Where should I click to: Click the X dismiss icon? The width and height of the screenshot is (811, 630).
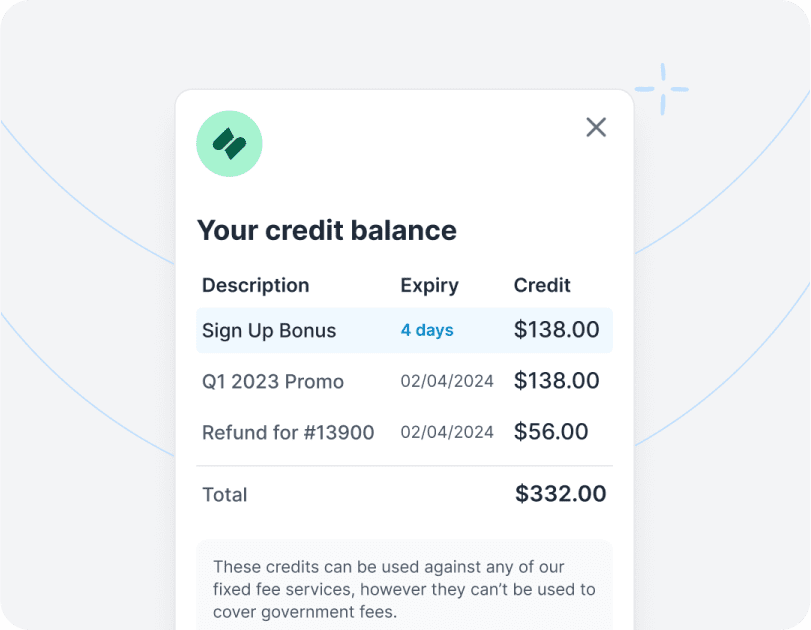596,127
